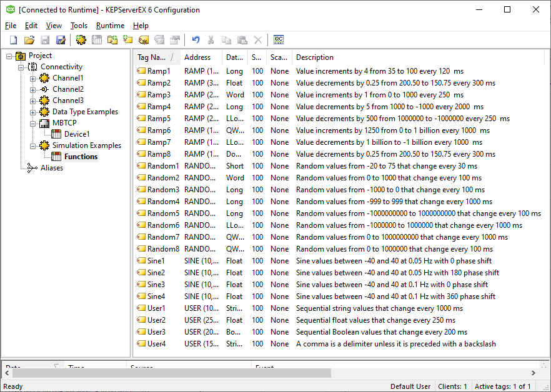551x392 pixels.
Task: Click the Ramp6 tag name
Action: point(159,130)
